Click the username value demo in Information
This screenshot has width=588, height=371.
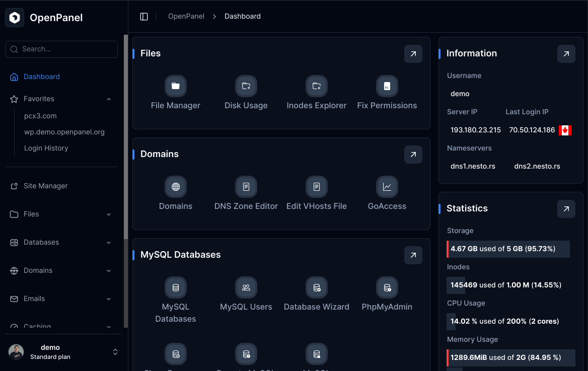460,94
